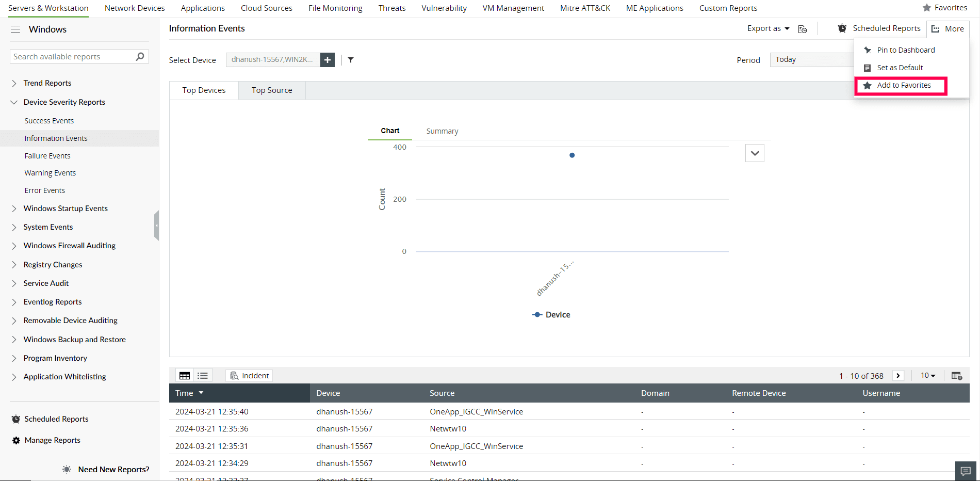Open the Mitre ATT&CK menu
Image resolution: width=980 pixels, height=481 pixels.
coord(584,8)
